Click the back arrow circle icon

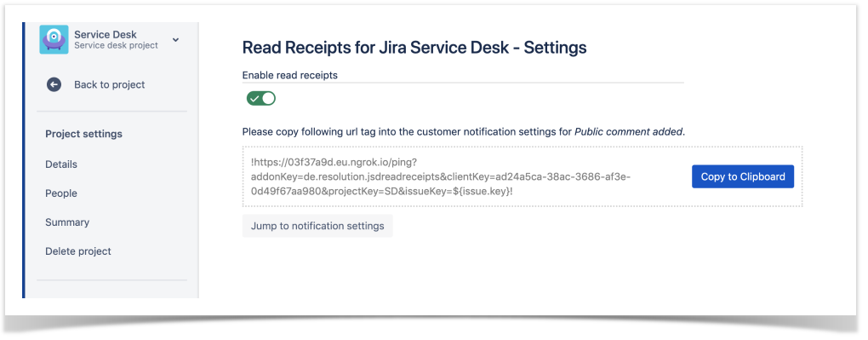coord(54,84)
